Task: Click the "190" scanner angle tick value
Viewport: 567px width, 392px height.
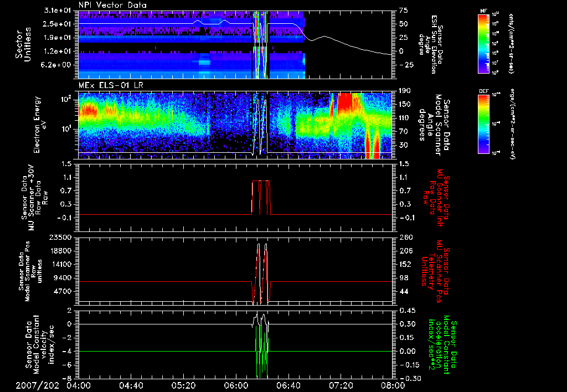Action: coord(405,91)
